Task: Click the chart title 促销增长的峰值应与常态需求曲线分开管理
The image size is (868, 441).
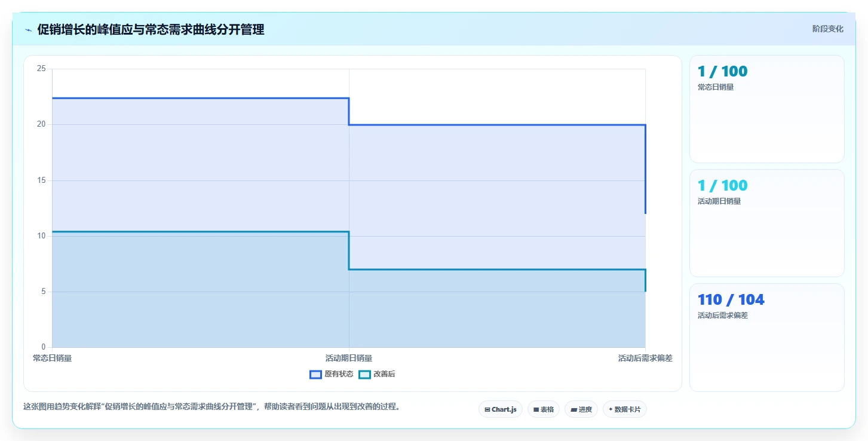Action: point(151,30)
